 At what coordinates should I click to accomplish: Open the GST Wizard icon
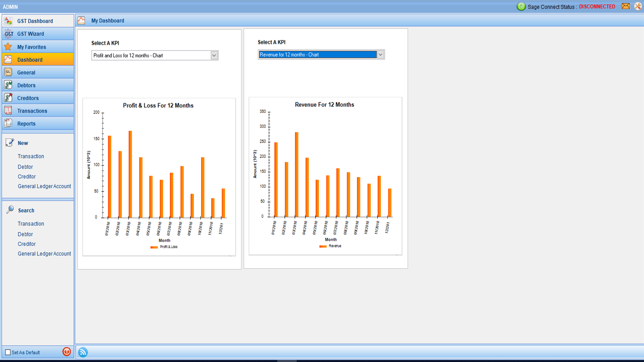tap(8, 34)
